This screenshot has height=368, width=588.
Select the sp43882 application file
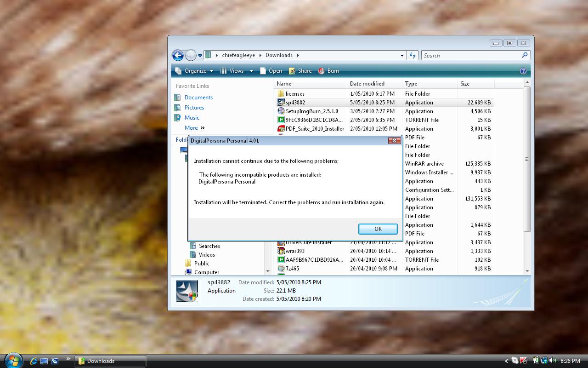coord(384,103)
